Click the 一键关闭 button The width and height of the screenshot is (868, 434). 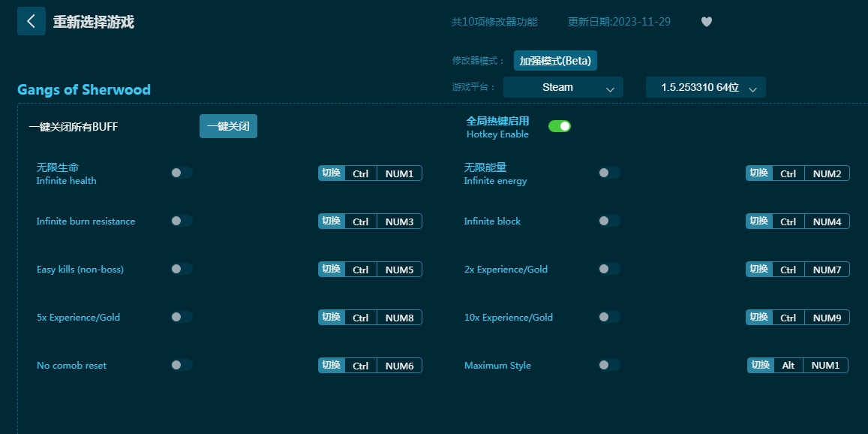point(228,126)
